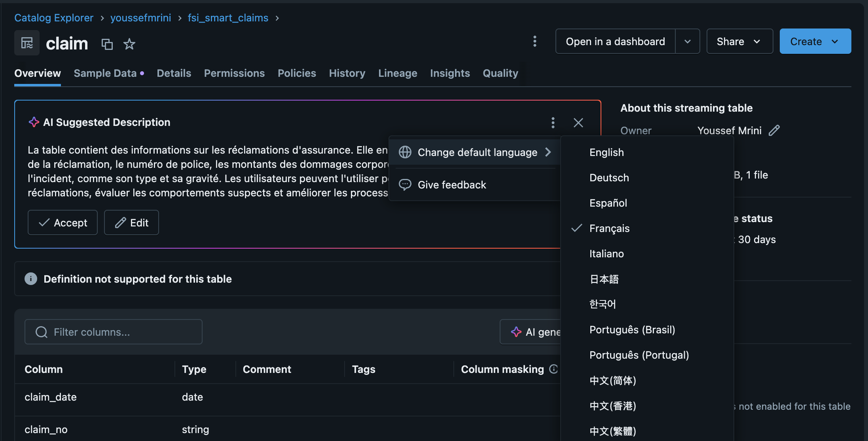The image size is (868, 441).
Task: Choose 中文(简体) as default language
Action: click(647, 380)
